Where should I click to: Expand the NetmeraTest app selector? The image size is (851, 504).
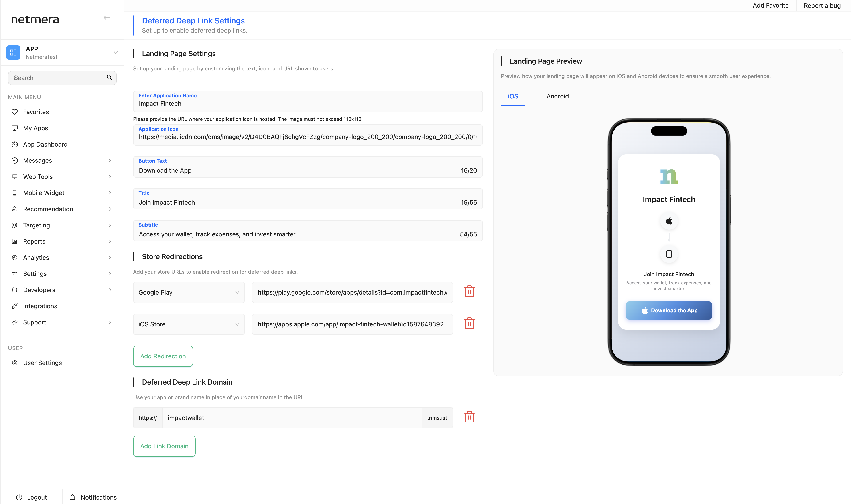pos(116,53)
